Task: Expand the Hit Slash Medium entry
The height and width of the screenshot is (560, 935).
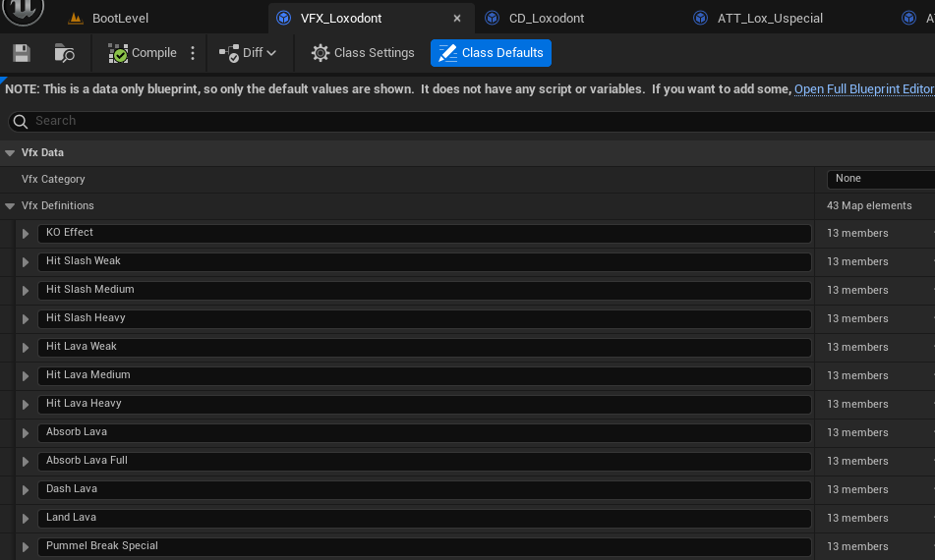Action: 25,291
